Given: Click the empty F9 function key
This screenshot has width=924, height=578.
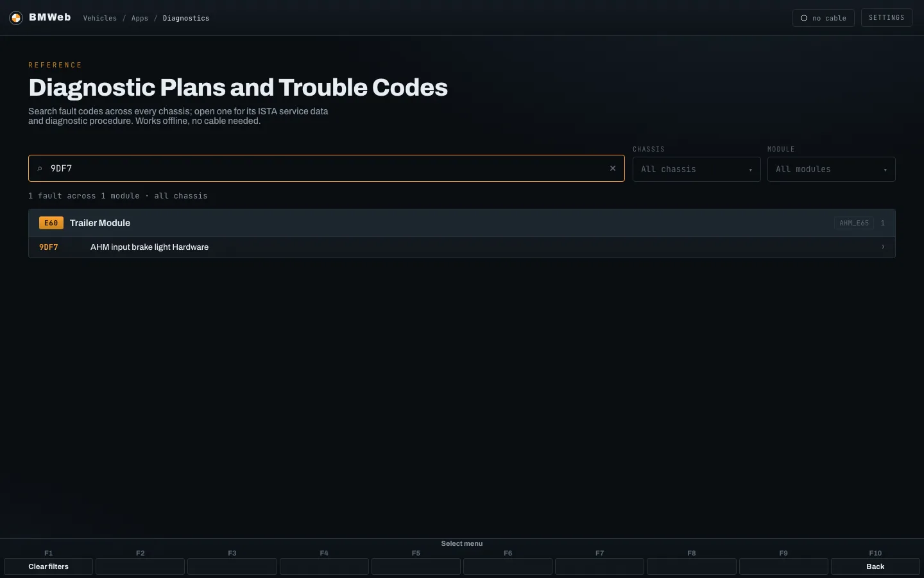Looking at the screenshot, I should pos(783,566).
